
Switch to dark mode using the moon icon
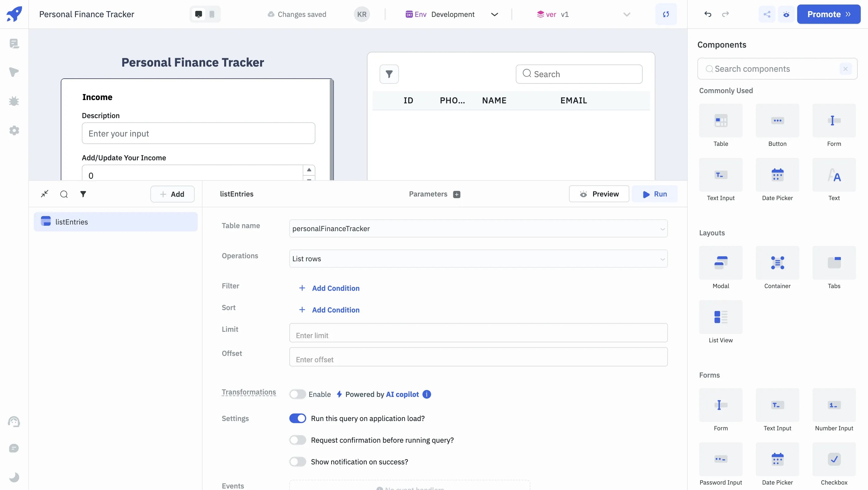[14, 477]
